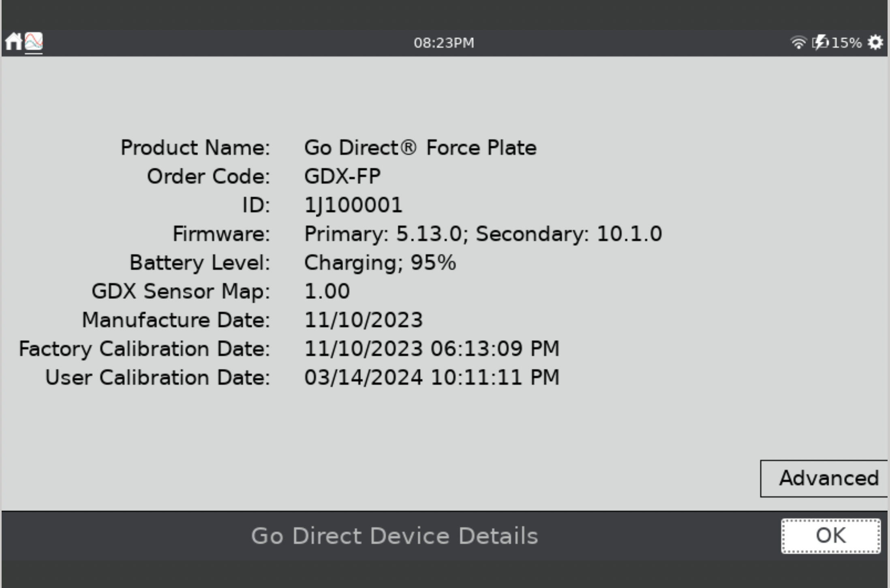
Task: Select the Firmware: label
Action: [x=221, y=234]
